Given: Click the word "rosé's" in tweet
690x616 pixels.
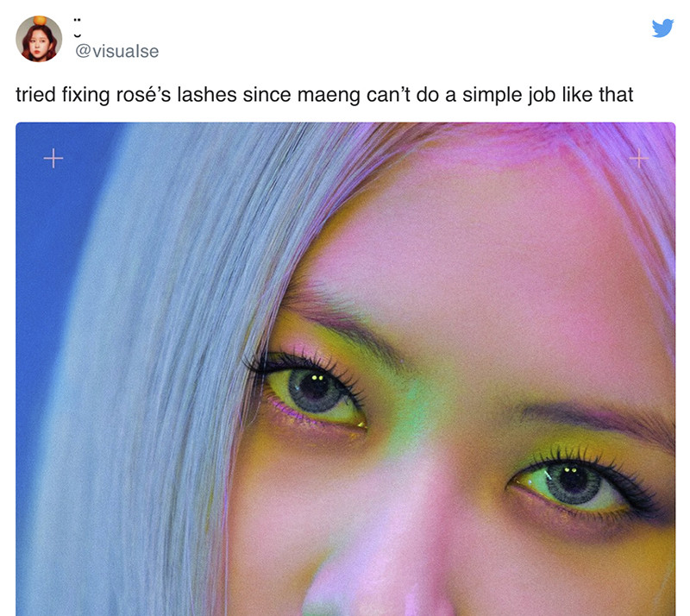Looking at the screenshot, I should coord(143,95).
